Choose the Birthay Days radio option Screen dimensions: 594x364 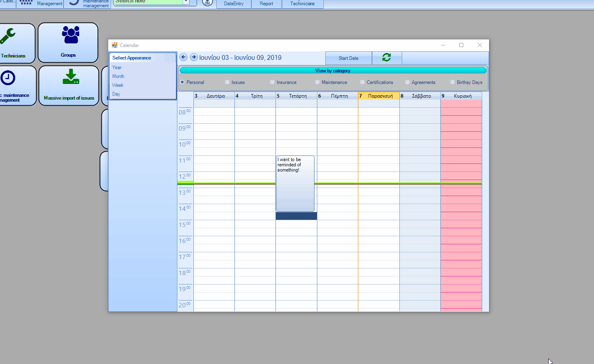(453, 82)
